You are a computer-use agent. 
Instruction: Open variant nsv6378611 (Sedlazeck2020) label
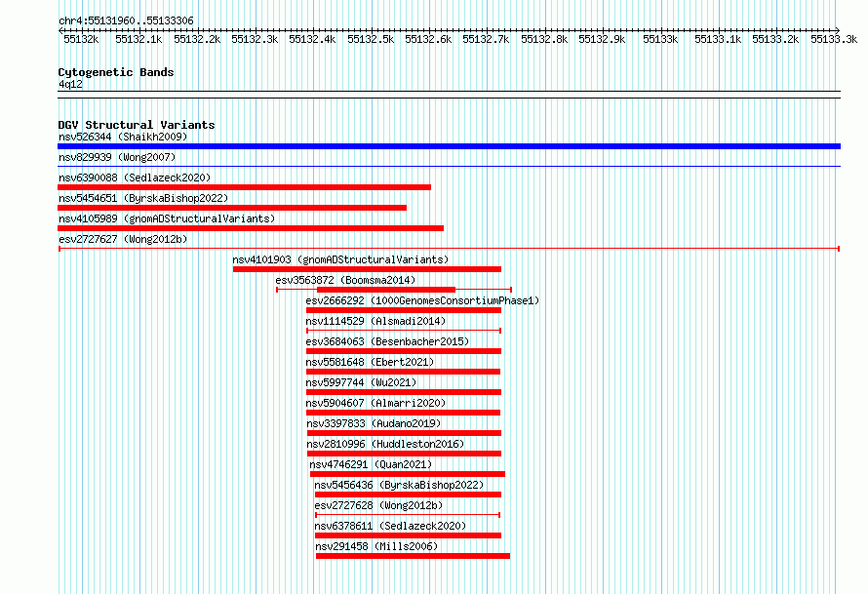(x=390, y=526)
